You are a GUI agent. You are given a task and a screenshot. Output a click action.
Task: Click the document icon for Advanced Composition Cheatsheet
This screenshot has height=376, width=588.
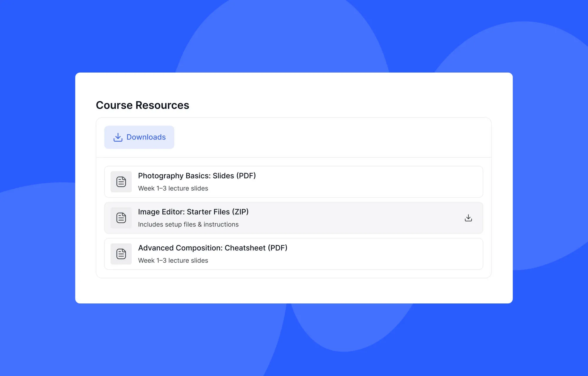point(121,254)
